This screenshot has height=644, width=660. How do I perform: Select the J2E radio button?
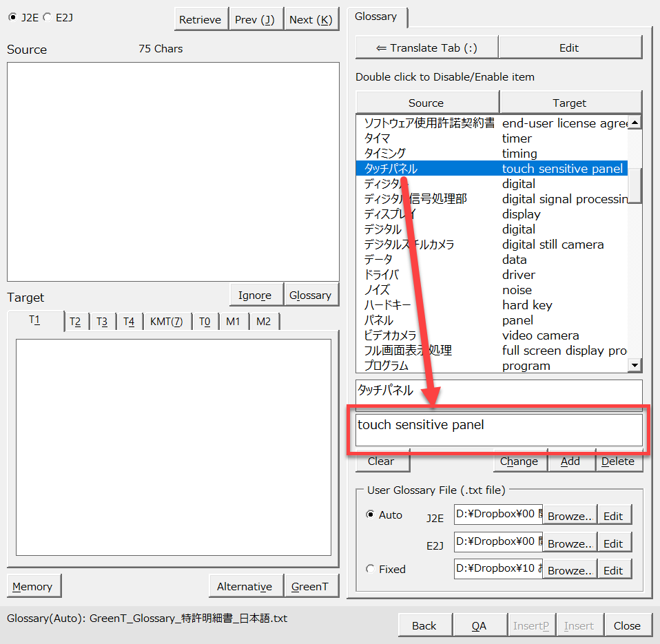12,18
